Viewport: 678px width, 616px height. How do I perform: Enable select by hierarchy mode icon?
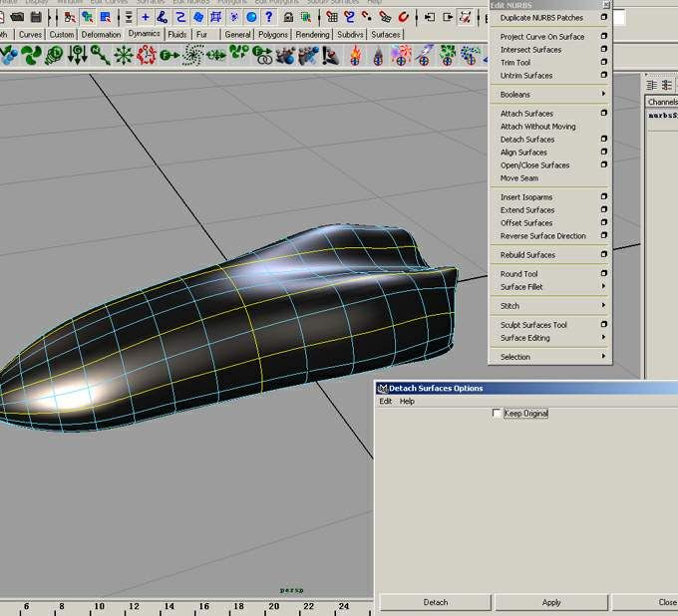[70, 17]
